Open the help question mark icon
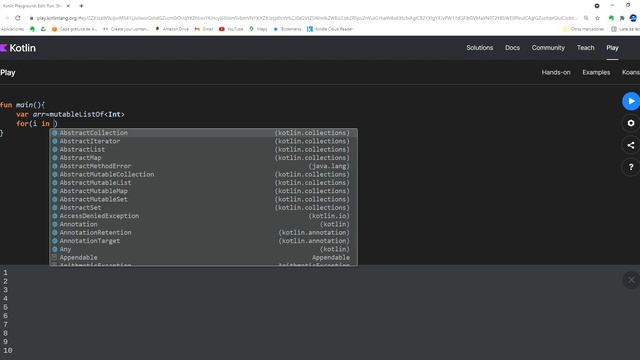The width and height of the screenshot is (640, 360). pyautogui.click(x=631, y=167)
